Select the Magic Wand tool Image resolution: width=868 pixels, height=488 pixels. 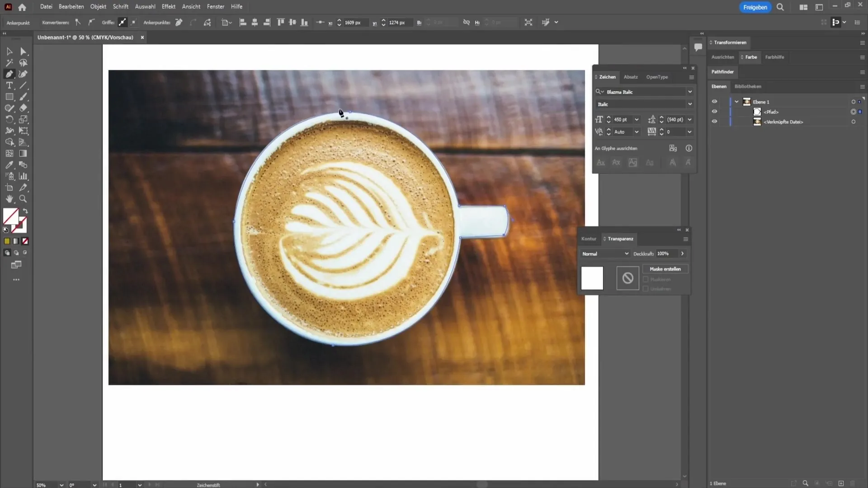pos(9,63)
